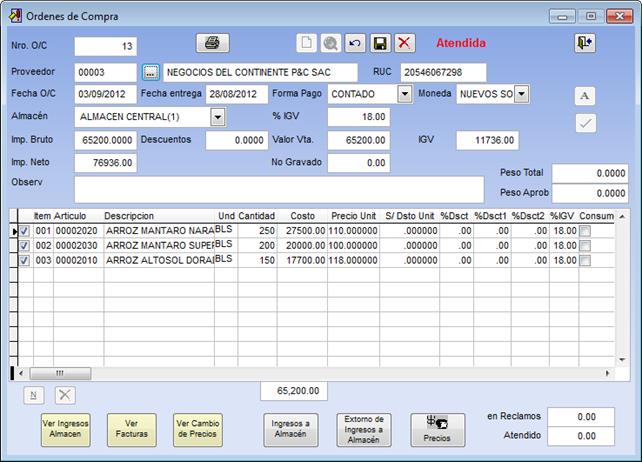Open Forma Pago dropdown arrow

[405, 94]
